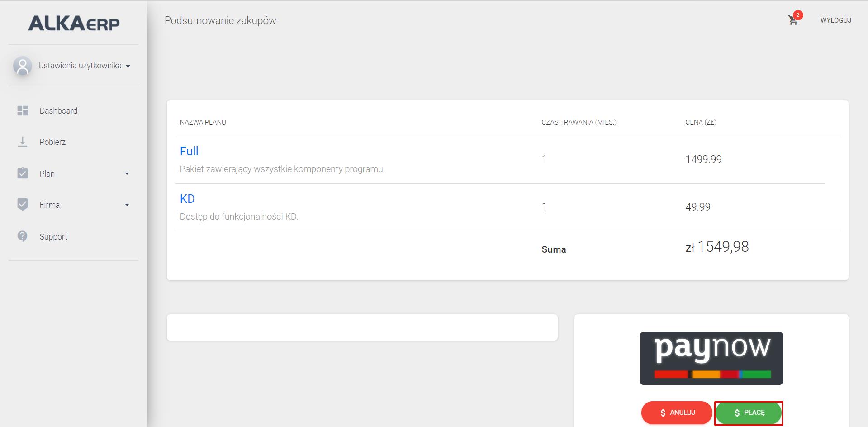
Task: Open the shopping cart icon
Action: (792, 20)
